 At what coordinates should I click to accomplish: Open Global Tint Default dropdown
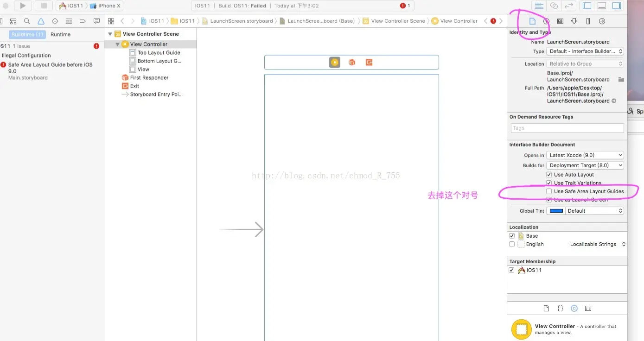(x=595, y=211)
